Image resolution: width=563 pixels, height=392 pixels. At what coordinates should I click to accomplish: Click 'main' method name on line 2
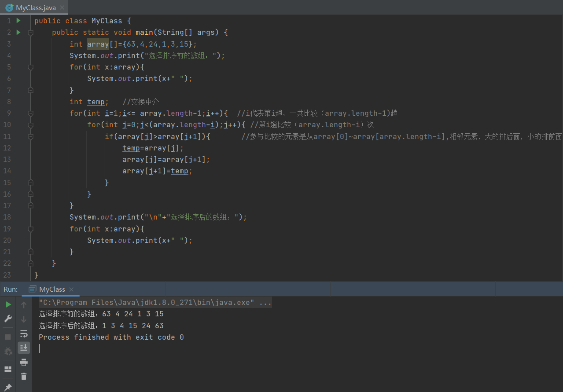144,33
